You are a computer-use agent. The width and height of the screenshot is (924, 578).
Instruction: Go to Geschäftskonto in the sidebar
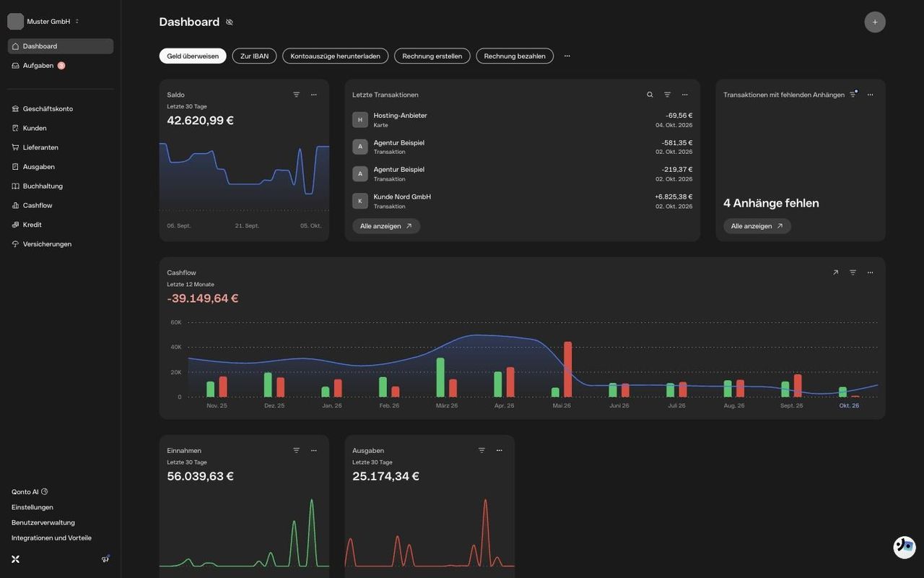point(61,109)
